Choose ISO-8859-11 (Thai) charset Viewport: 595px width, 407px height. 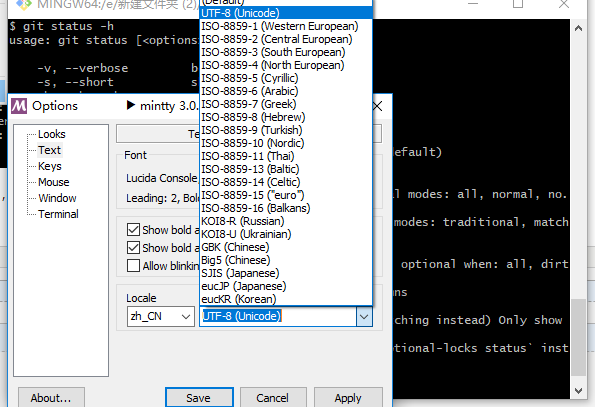point(286,156)
